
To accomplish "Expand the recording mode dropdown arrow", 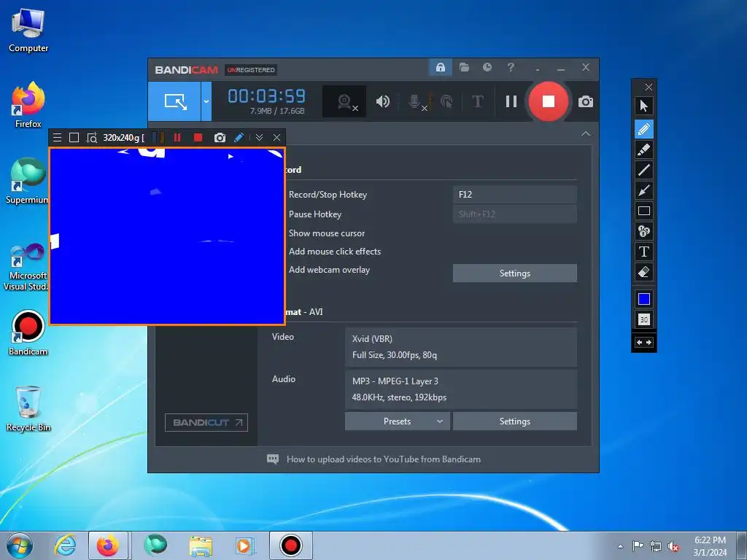I will [x=206, y=101].
